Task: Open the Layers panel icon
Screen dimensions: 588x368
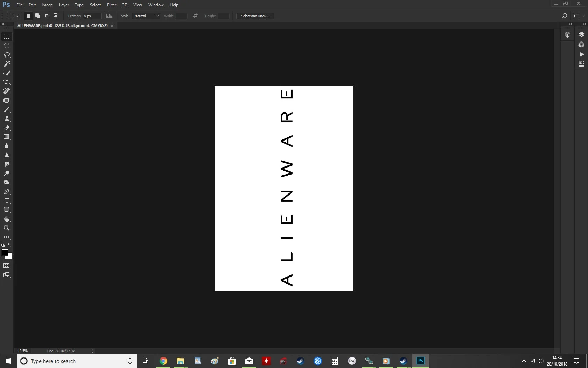Action: click(x=582, y=34)
